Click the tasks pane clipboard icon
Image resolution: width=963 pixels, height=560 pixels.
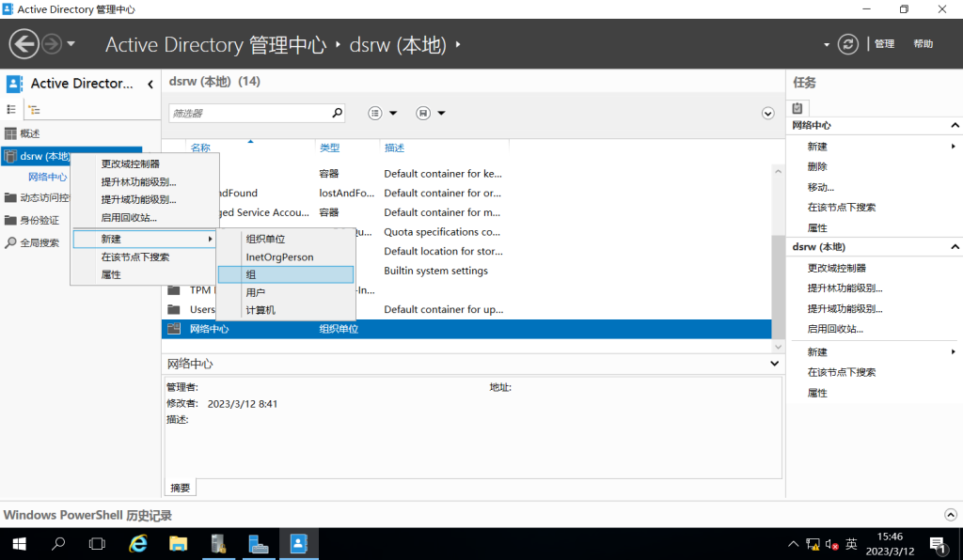[797, 108]
